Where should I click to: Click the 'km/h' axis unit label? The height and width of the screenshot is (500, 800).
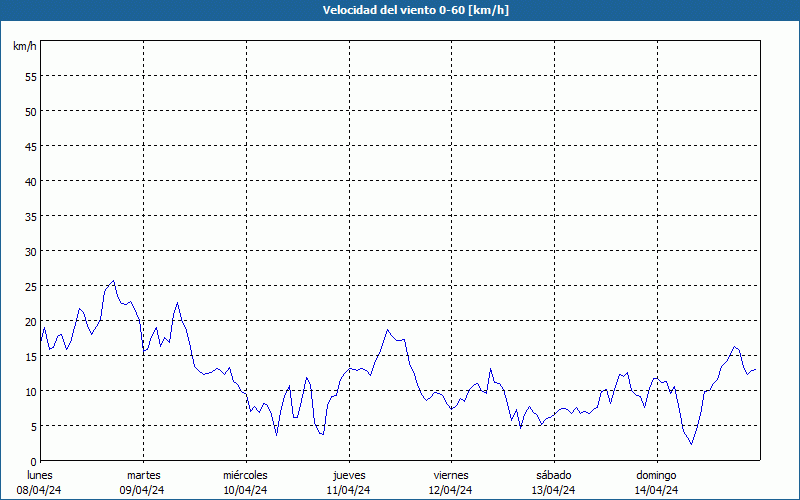tap(25, 46)
